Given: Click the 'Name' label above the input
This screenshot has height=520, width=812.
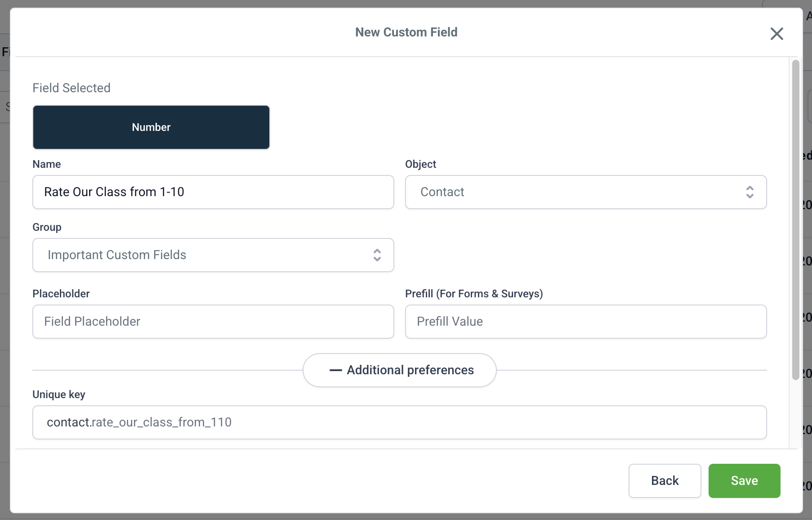Looking at the screenshot, I should [x=47, y=164].
